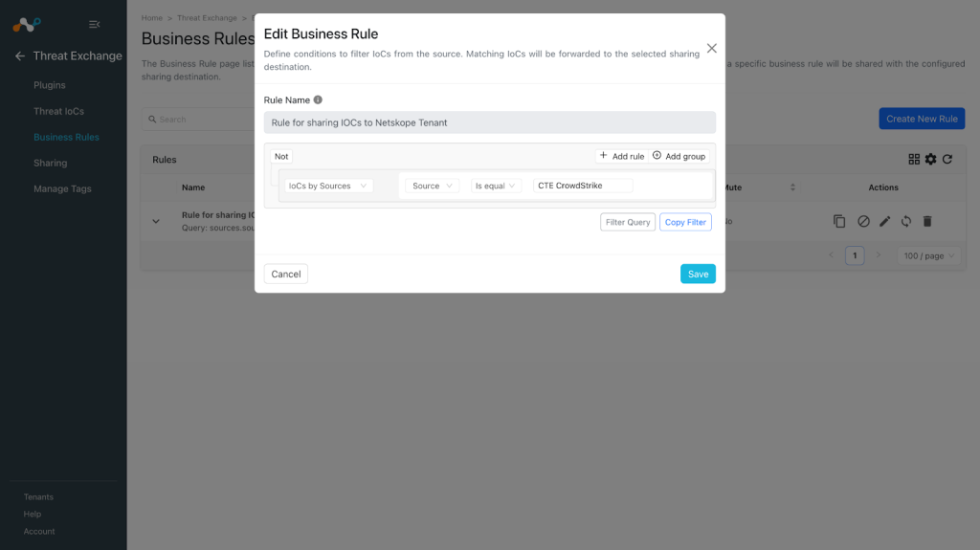Click the Rule Name input field
980x550 pixels.
click(x=489, y=122)
